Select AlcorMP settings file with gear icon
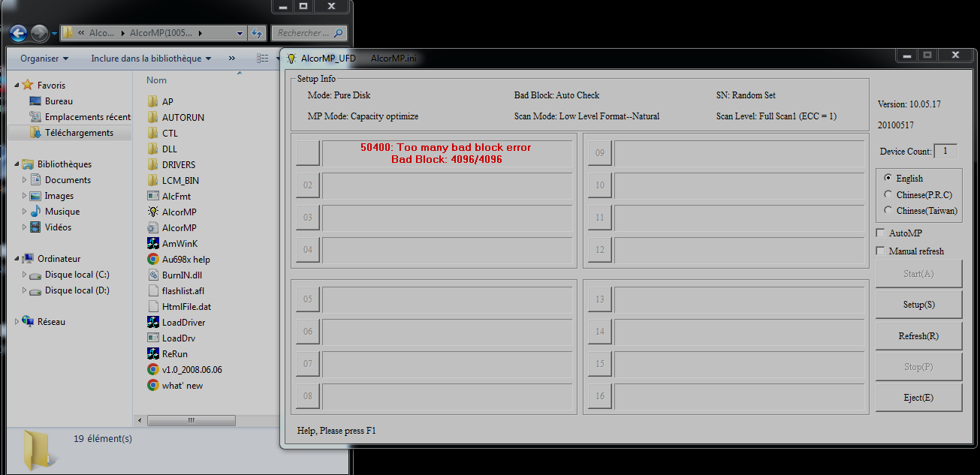980x475 pixels. (172, 227)
